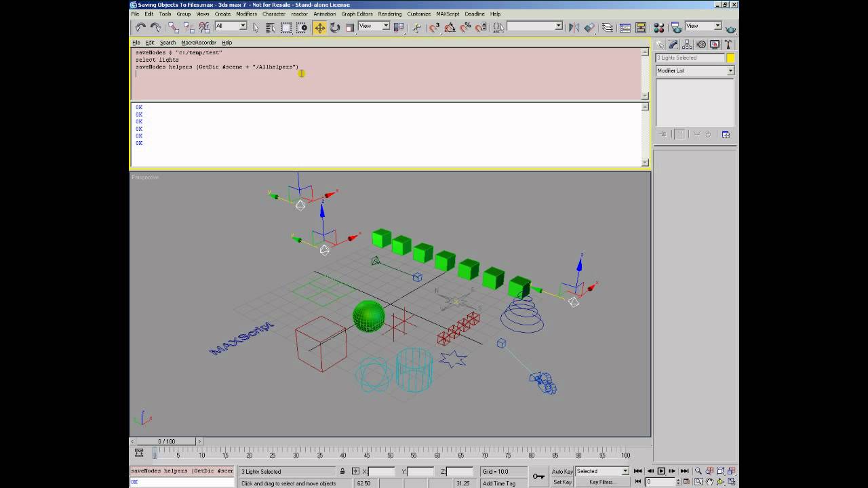
Task: Click the time slider showing 0 / 100
Action: (x=166, y=441)
